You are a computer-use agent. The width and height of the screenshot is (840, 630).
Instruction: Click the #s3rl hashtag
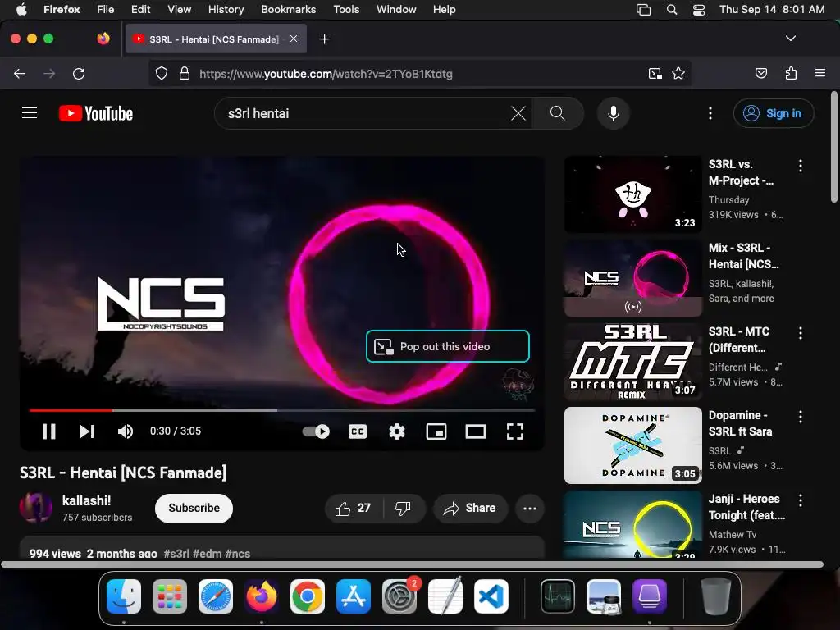(176, 554)
